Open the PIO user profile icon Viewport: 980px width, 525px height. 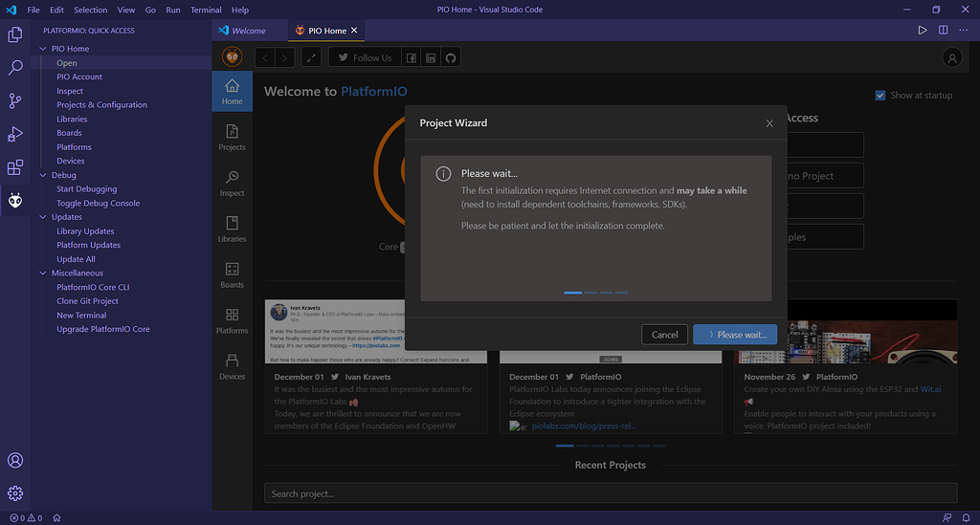952,58
